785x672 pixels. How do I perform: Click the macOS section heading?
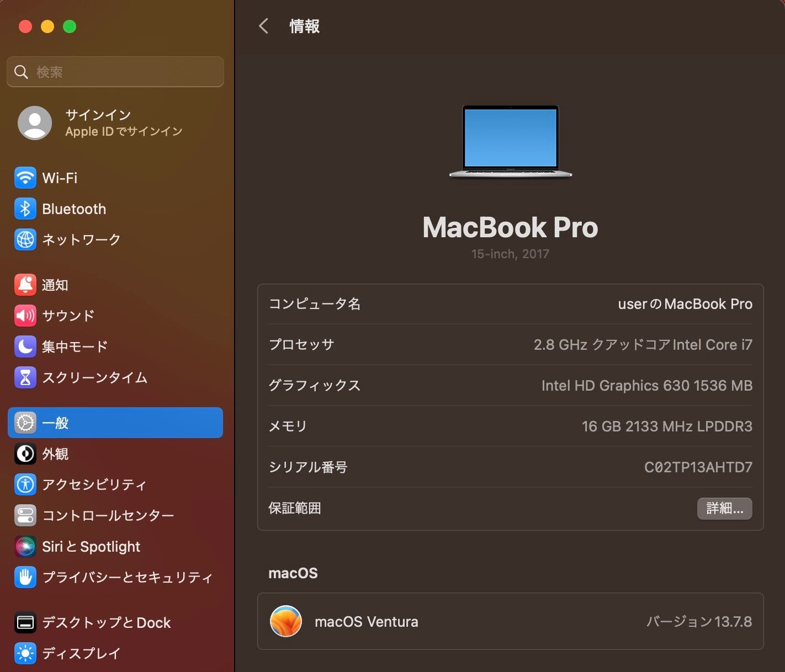tap(293, 573)
